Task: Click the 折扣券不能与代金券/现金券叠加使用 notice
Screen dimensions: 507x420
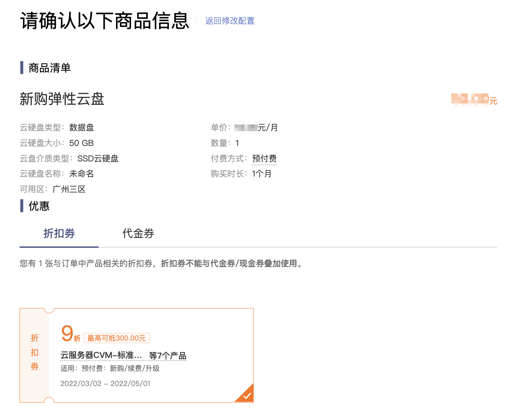Action: 229,263
